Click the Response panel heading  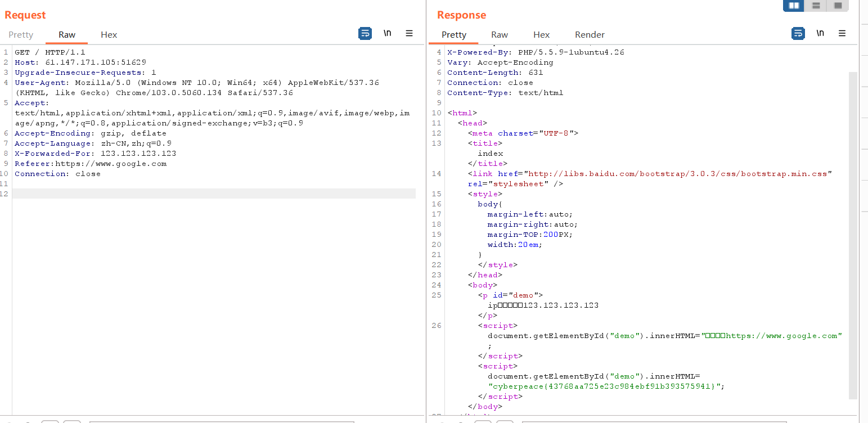[461, 15]
